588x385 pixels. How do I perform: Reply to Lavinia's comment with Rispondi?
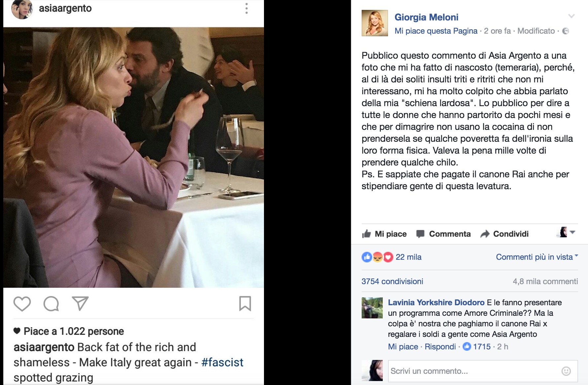pos(440,347)
